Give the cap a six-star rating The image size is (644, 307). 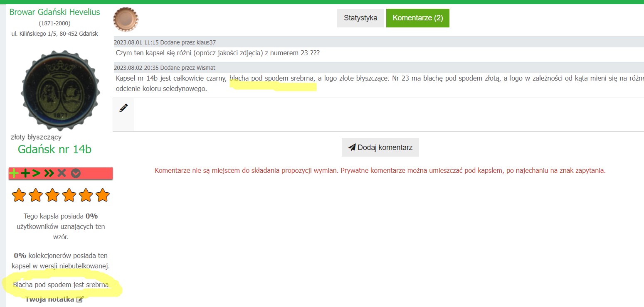[102, 195]
